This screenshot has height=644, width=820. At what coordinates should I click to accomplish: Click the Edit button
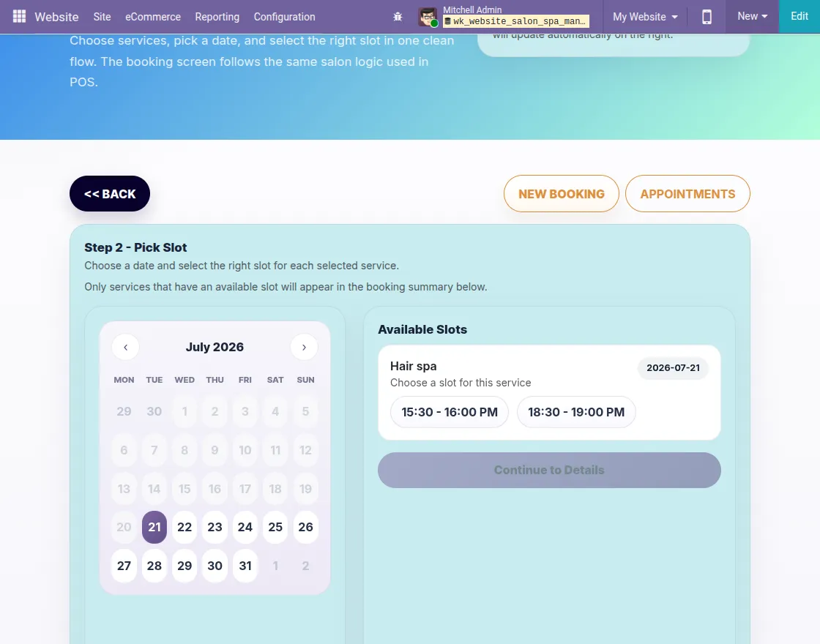799,16
